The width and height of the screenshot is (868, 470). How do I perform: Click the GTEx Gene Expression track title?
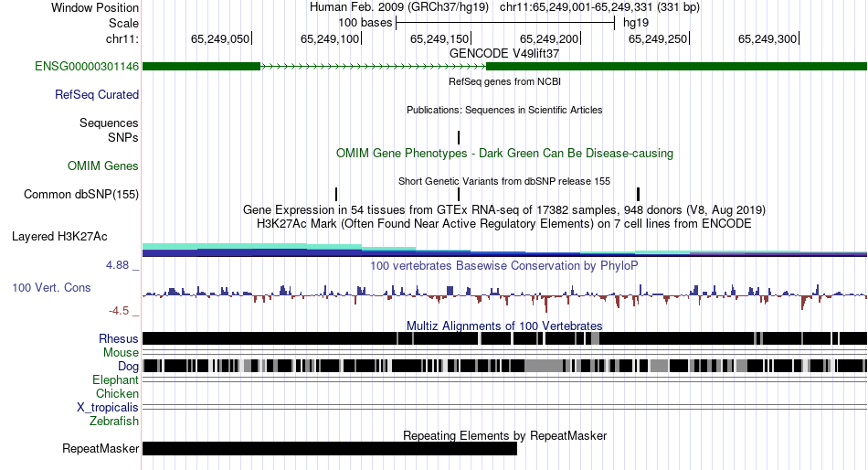[504, 210]
